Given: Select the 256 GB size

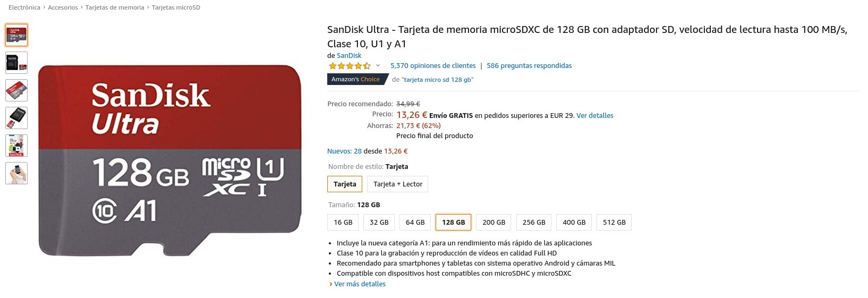Looking at the screenshot, I should click(x=534, y=223).
